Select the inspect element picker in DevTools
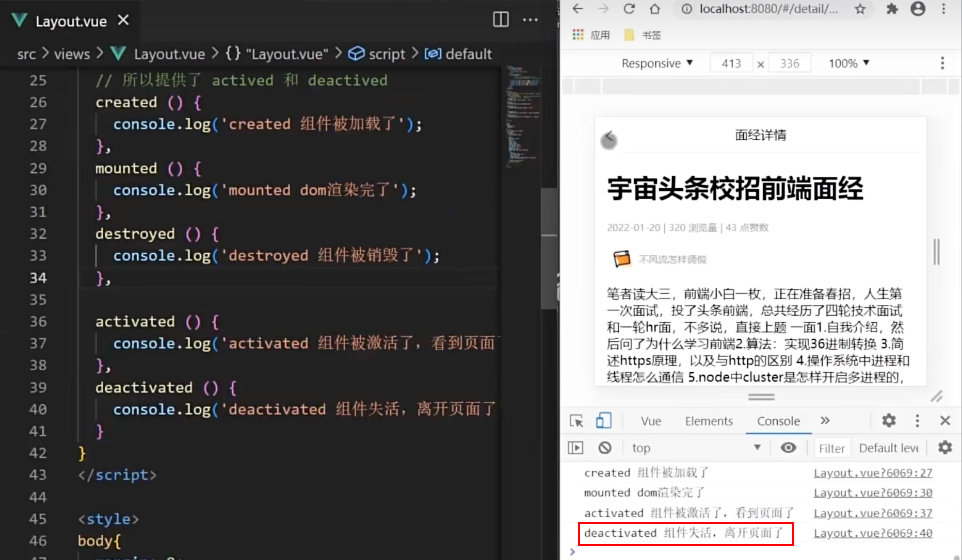Image resolution: width=962 pixels, height=560 pixels. tap(575, 421)
